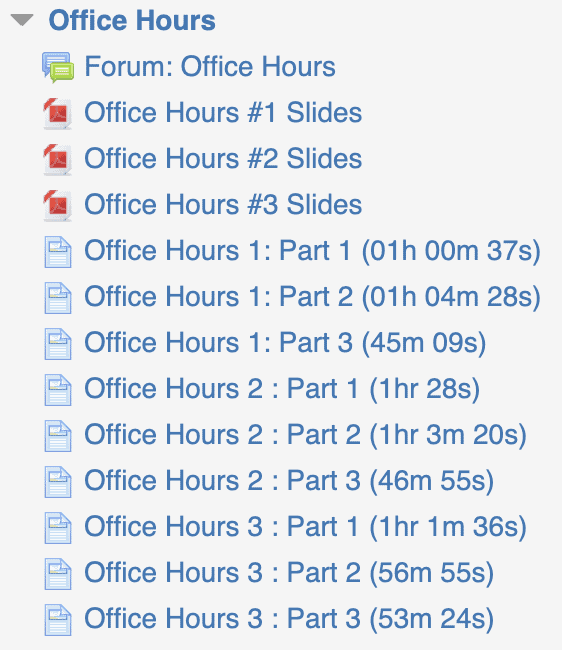Open Forum: Office Hours link
The height and width of the screenshot is (650, 562).
pos(210,66)
